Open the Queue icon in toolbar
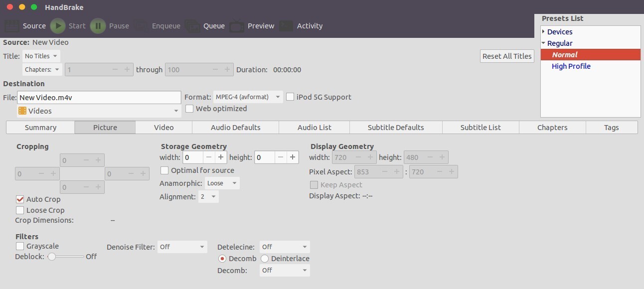644x289 pixels. click(x=193, y=26)
